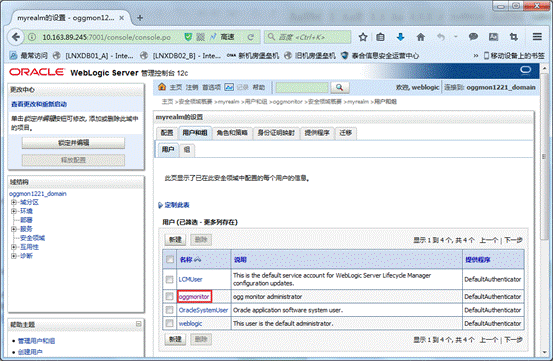The image size is (553, 361).
Task: Open a new browser tab
Action: click(140, 18)
